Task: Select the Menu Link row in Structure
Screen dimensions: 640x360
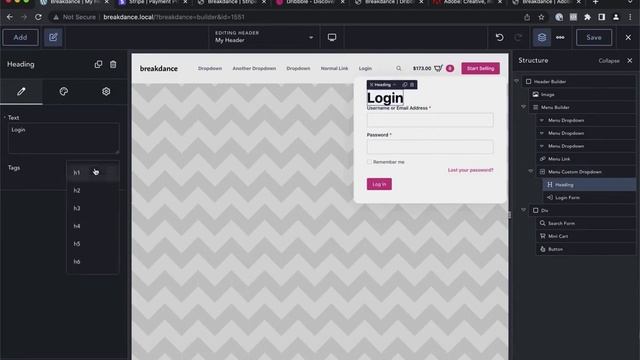Action: [x=586, y=159]
